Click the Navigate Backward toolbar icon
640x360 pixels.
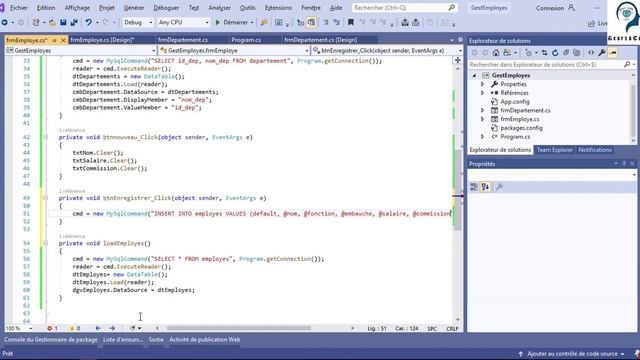pyautogui.click(x=5, y=22)
